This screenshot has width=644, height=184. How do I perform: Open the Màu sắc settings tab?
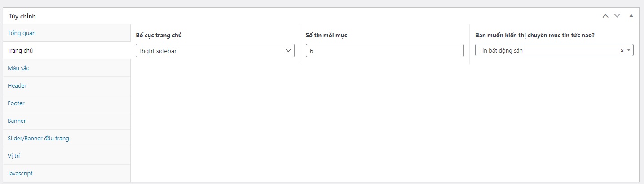(18, 68)
